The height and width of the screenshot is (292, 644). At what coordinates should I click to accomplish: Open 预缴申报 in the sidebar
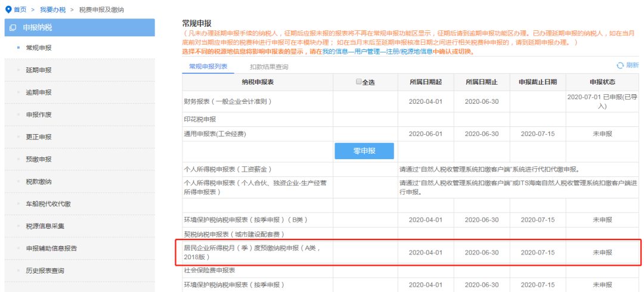point(39,159)
